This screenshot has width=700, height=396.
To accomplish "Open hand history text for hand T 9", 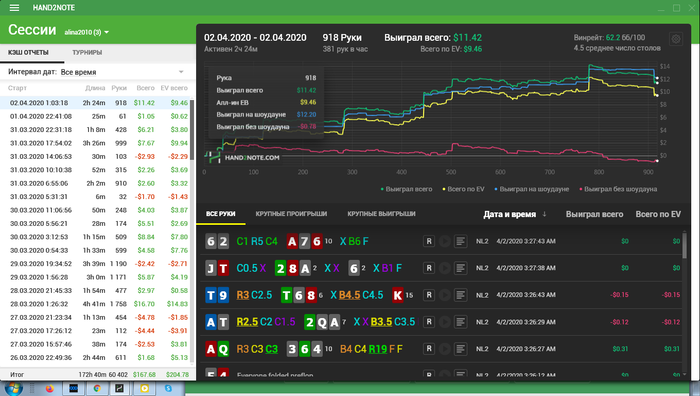I will 460,295.
